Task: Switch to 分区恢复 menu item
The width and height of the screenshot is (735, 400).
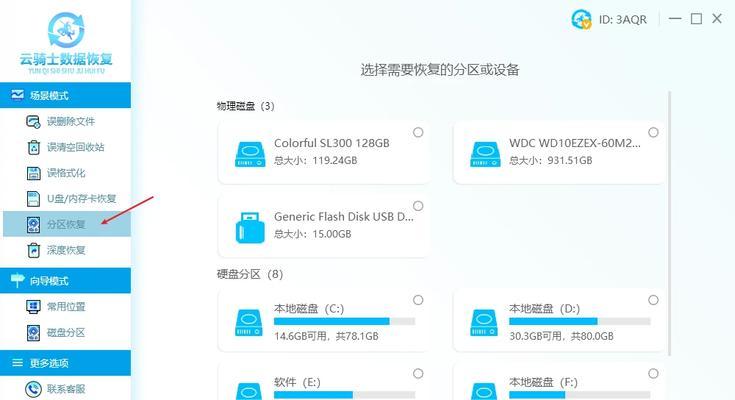Action: (x=67, y=224)
